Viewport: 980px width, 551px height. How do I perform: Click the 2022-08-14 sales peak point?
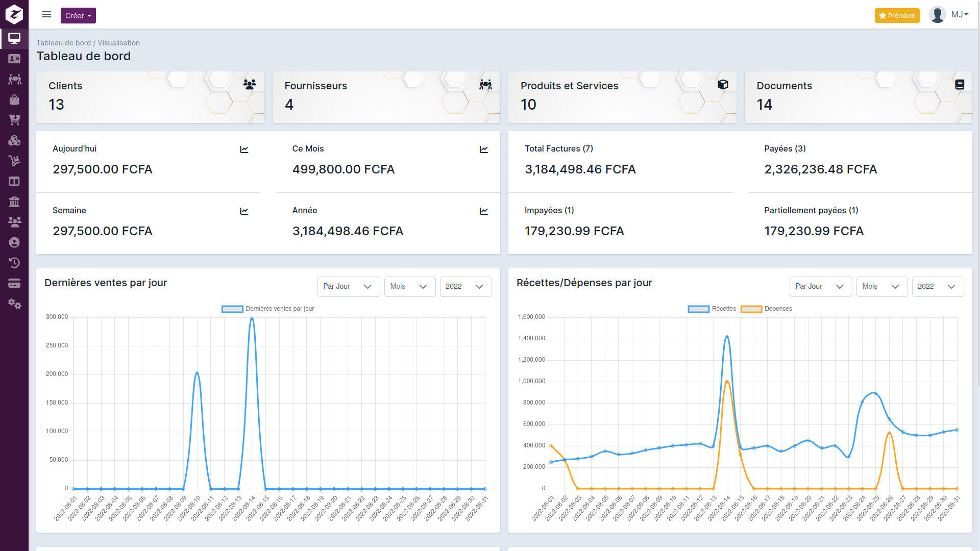pos(252,319)
